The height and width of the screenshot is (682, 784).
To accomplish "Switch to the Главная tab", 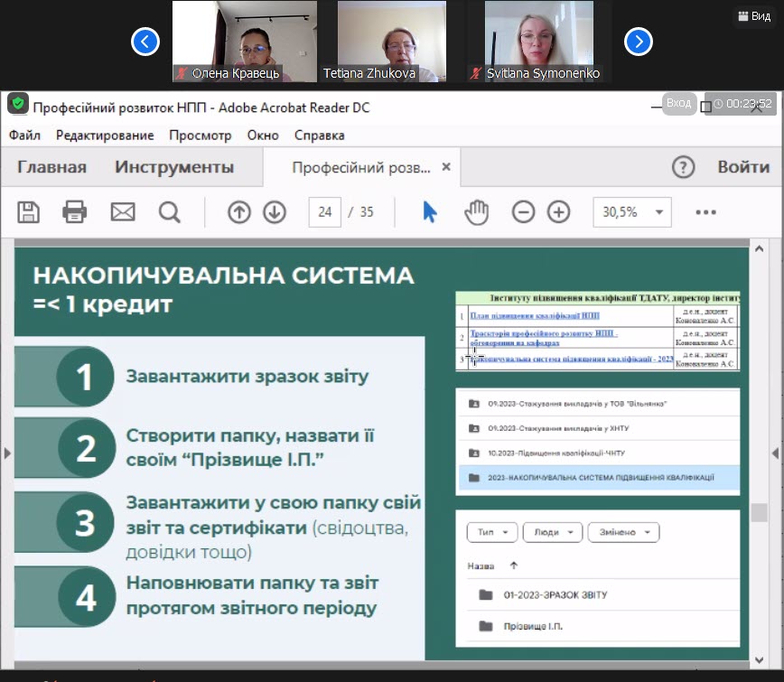I will 51,167.
